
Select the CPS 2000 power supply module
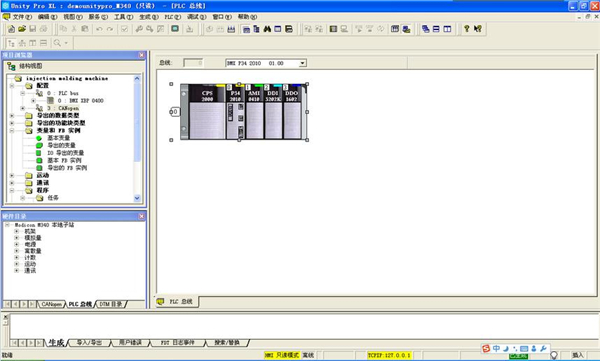207,112
